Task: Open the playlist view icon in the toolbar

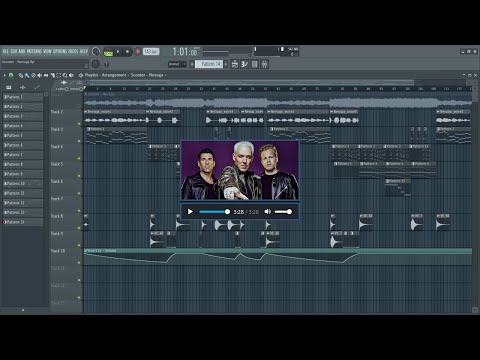Action: point(235,64)
